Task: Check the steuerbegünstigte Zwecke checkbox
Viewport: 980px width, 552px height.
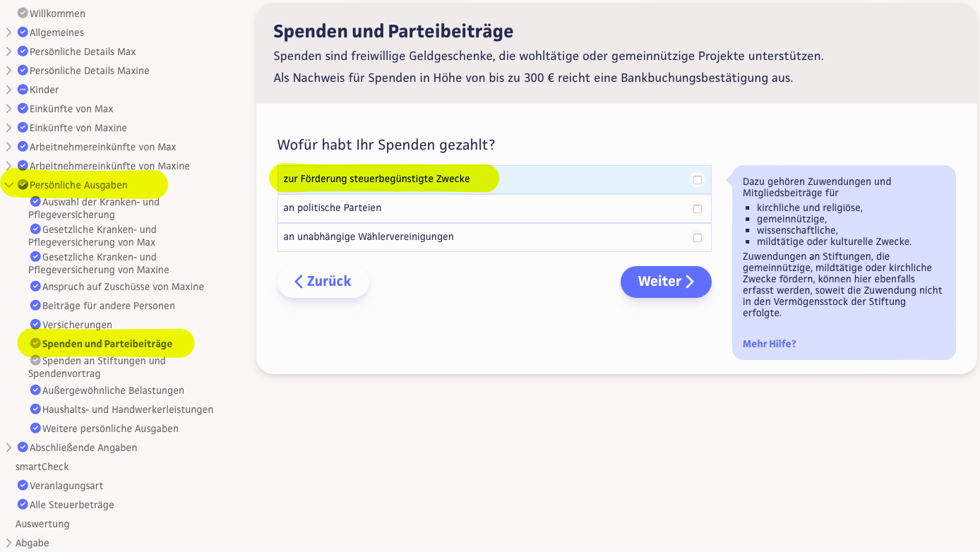Action: coord(698,180)
